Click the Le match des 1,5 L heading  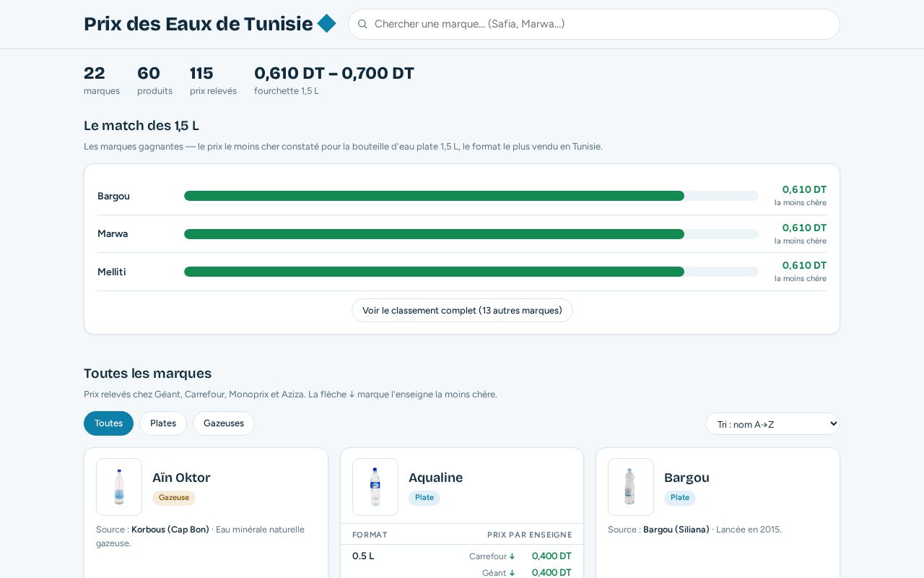click(x=141, y=126)
